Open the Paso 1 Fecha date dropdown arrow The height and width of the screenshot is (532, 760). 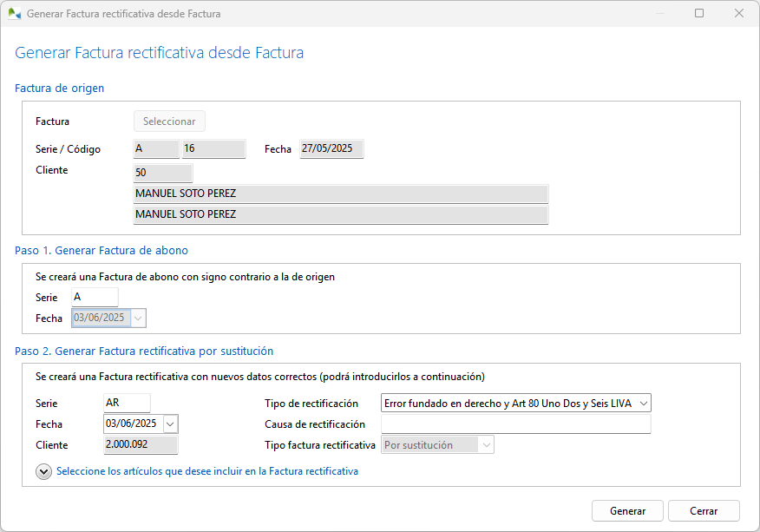[x=139, y=319]
